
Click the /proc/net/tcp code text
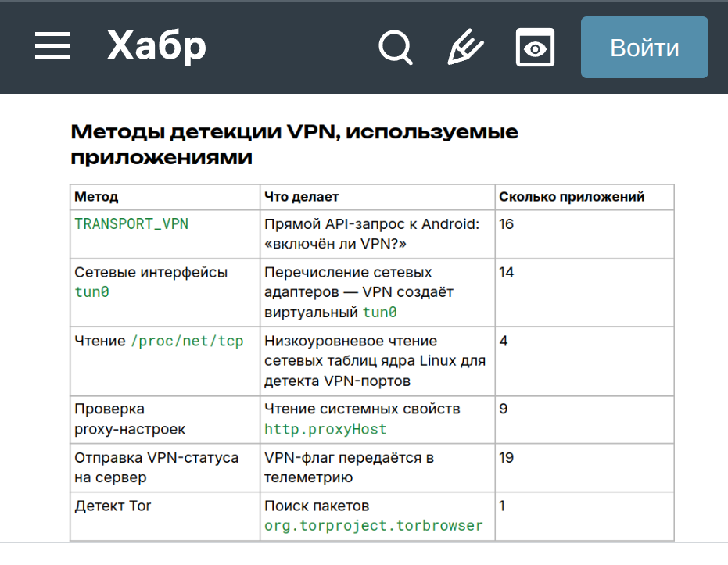click(x=186, y=342)
